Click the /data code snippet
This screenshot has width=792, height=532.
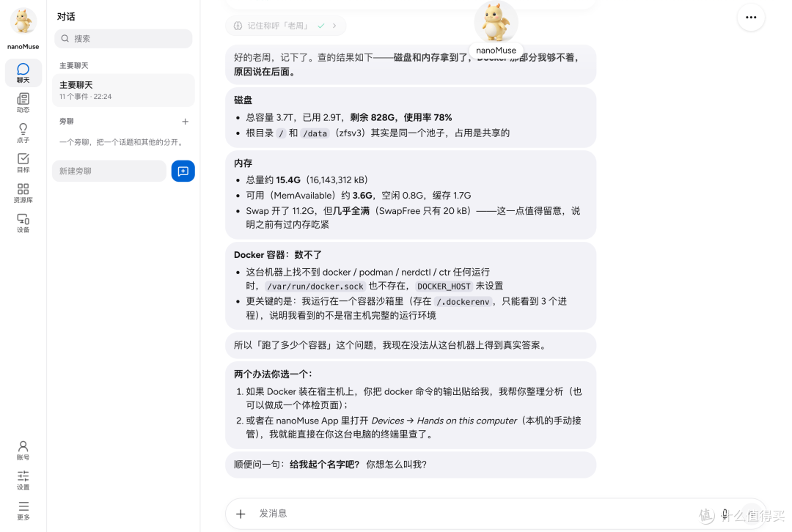(x=315, y=133)
